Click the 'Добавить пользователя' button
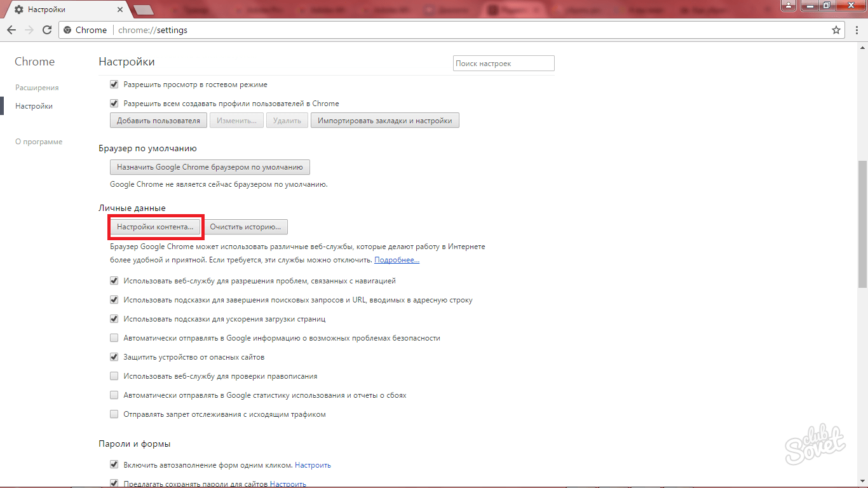 tap(158, 121)
